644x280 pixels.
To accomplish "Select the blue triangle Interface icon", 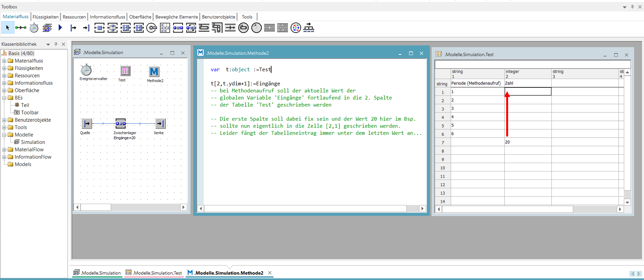I will (60, 28).
